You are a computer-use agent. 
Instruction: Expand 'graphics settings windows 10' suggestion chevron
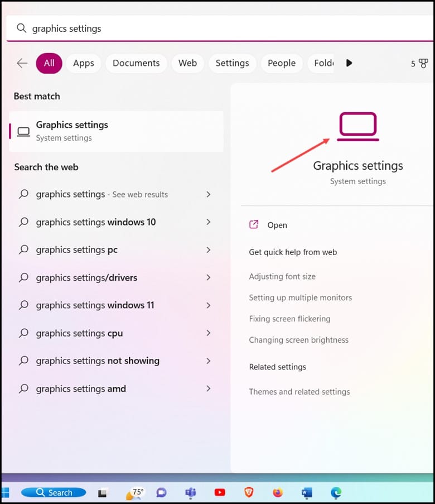(208, 222)
